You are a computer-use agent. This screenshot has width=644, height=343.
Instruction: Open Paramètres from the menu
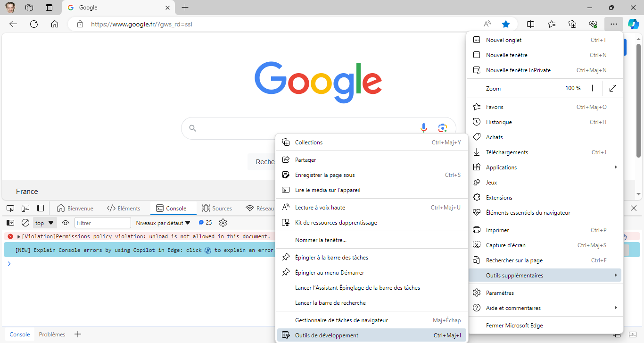[x=545, y=293]
